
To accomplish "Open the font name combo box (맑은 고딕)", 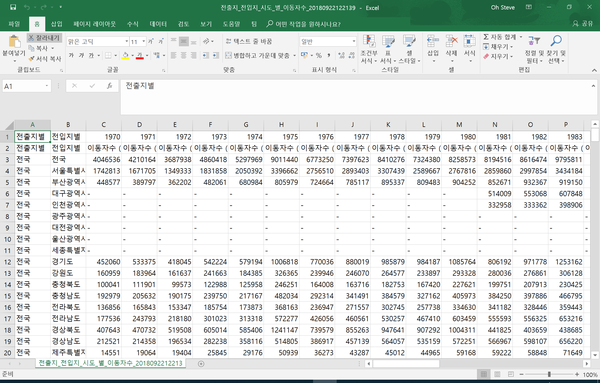I will tap(98, 41).
